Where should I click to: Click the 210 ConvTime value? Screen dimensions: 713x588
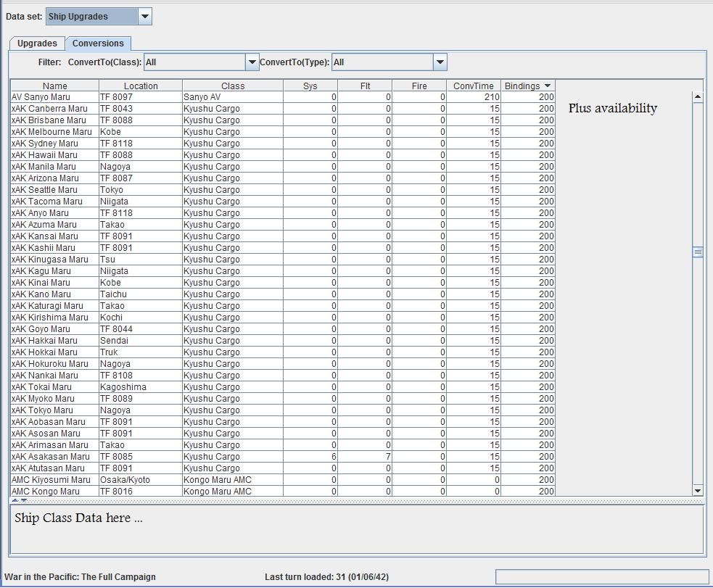tap(492, 96)
